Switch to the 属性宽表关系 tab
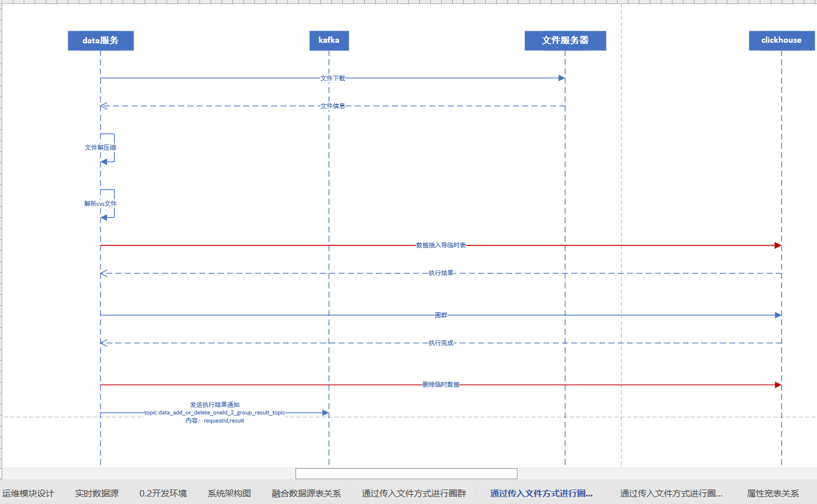 point(772,493)
